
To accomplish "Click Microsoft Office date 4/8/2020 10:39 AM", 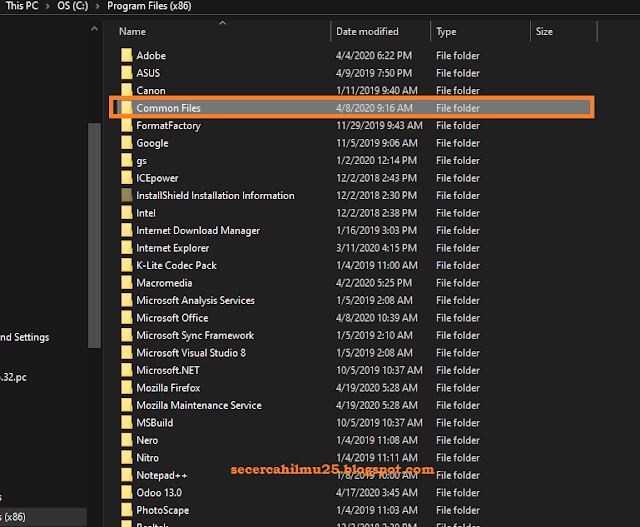I will tap(377, 318).
